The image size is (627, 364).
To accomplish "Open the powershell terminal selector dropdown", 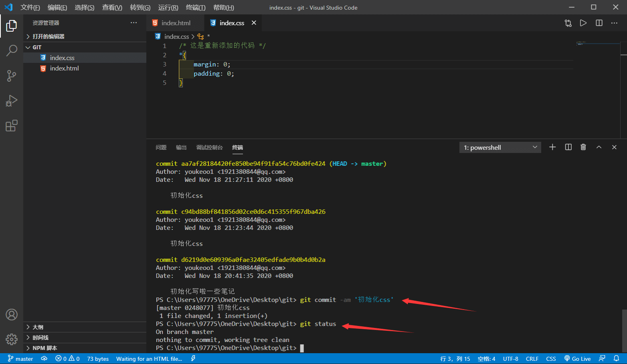I will [x=500, y=147].
